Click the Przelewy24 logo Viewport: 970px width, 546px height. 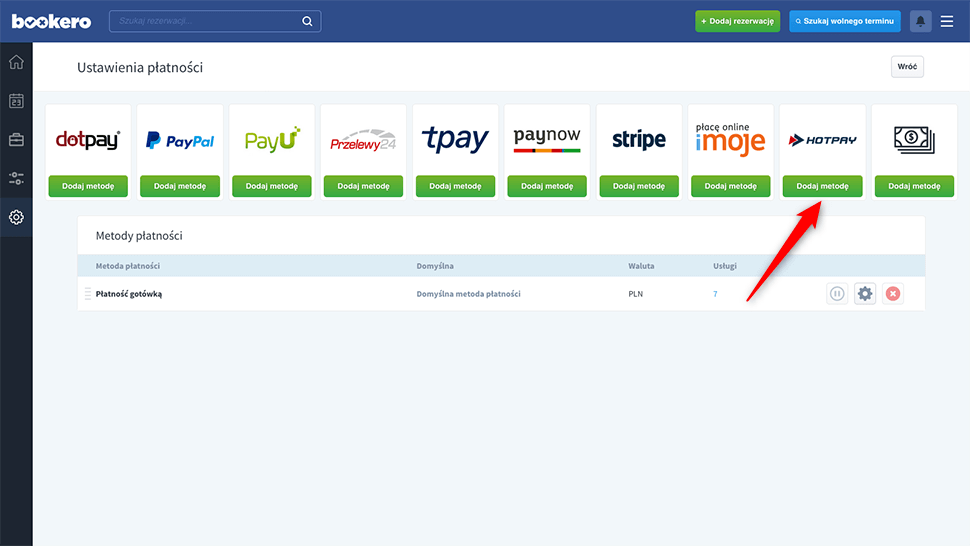coord(363,140)
